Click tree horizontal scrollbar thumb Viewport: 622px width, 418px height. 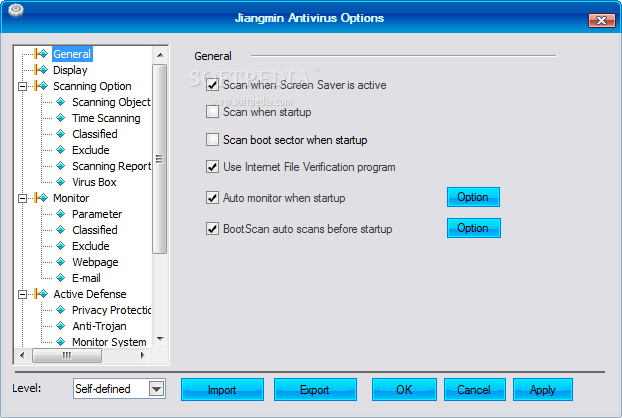click(x=67, y=355)
